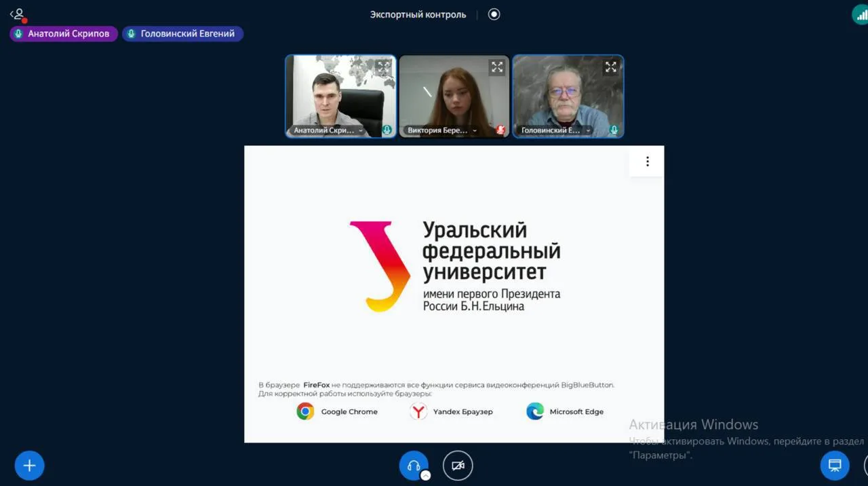Click Анатолий's webcam thumbnail
Image resolution: width=868 pixels, height=486 pixels.
[x=340, y=96]
